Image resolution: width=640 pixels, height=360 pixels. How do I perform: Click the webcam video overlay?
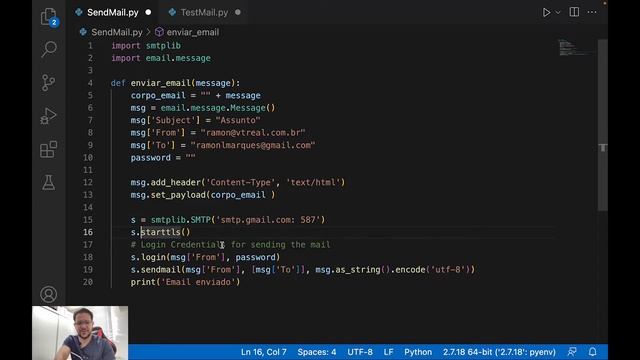[x=80, y=333]
